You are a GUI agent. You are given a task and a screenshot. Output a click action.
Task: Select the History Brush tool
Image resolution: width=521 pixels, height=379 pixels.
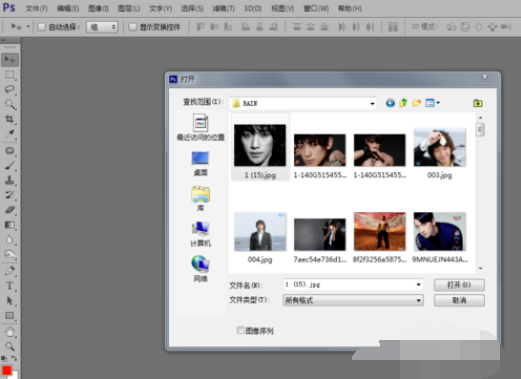pyautogui.click(x=10, y=195)
